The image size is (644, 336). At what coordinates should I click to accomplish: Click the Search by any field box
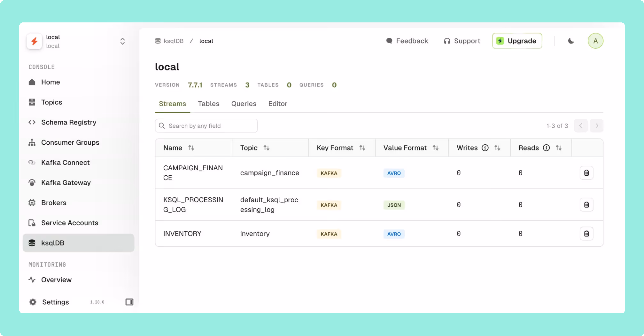(206, 126)
